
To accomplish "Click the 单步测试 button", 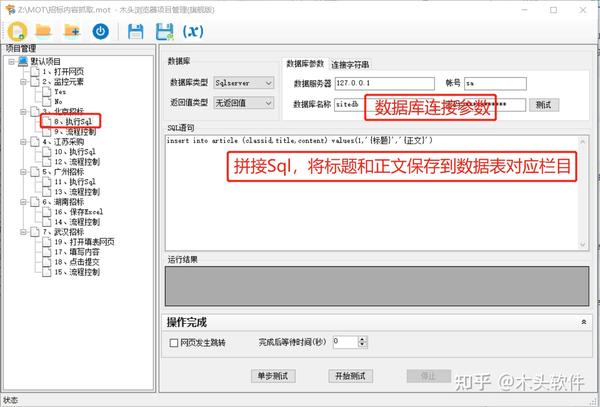I will [x=273, y=376].
